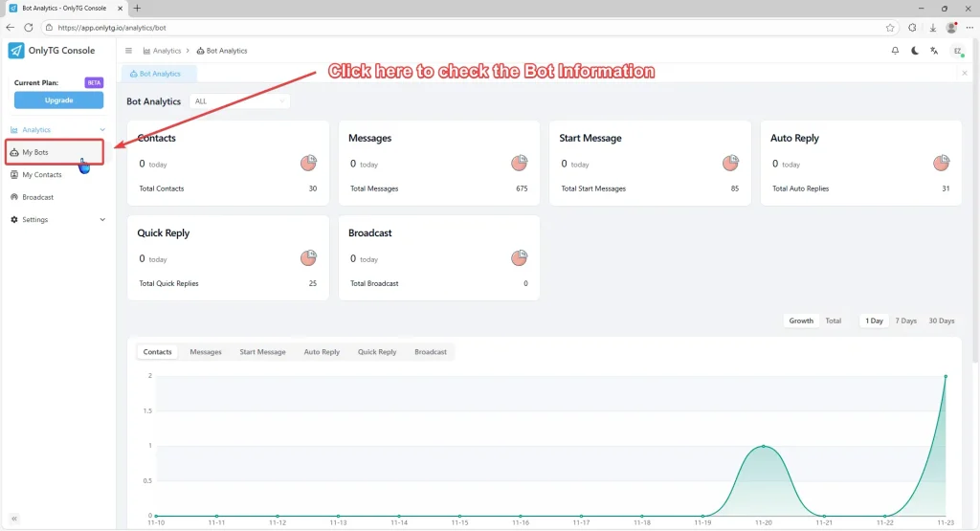
Task: Open the user avatar menu
Action: [x=957, y=51]
